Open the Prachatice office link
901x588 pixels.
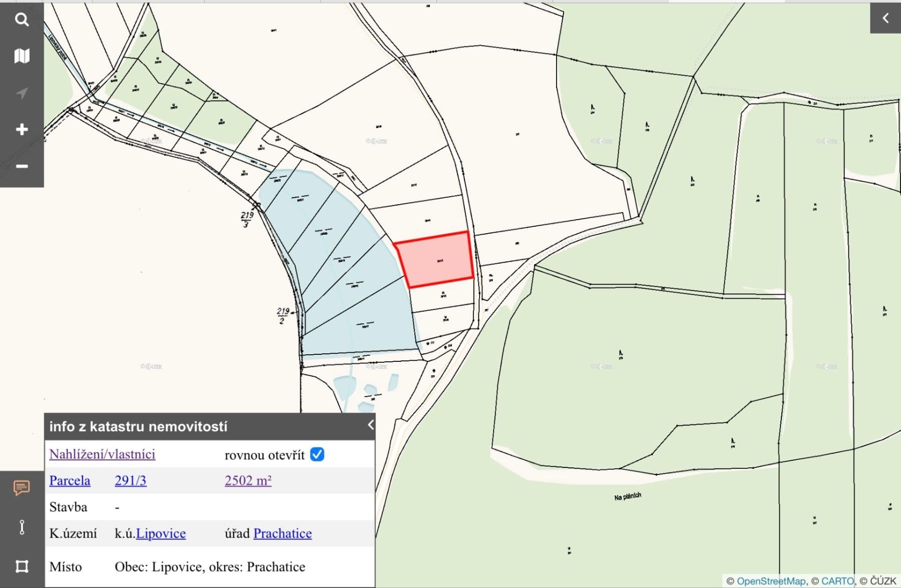[x=283, y=533]
